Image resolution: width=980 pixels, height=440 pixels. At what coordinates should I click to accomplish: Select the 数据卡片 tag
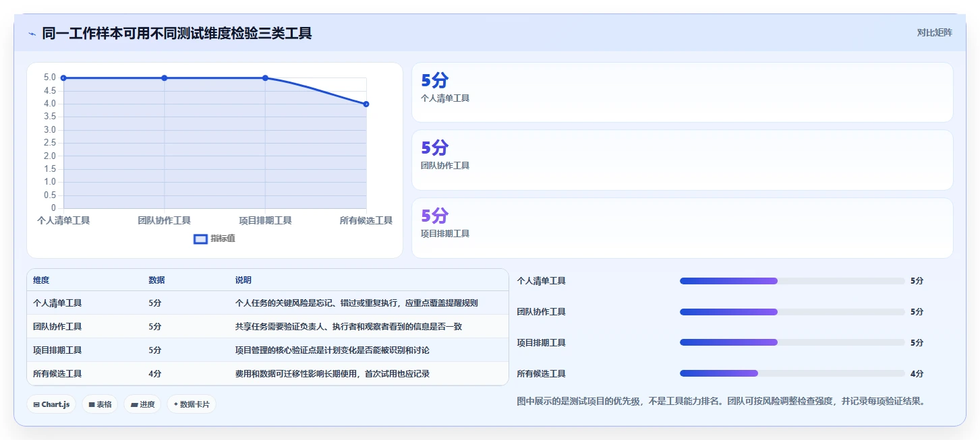(x=192, y=404)
